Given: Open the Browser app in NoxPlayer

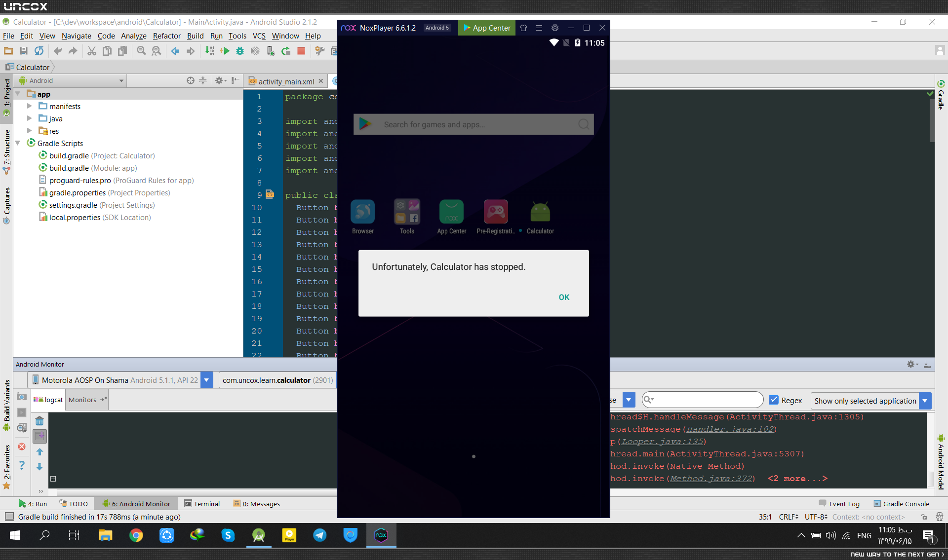Looking at the screenshot, I should pyautogui.click(x=362, y=217).
